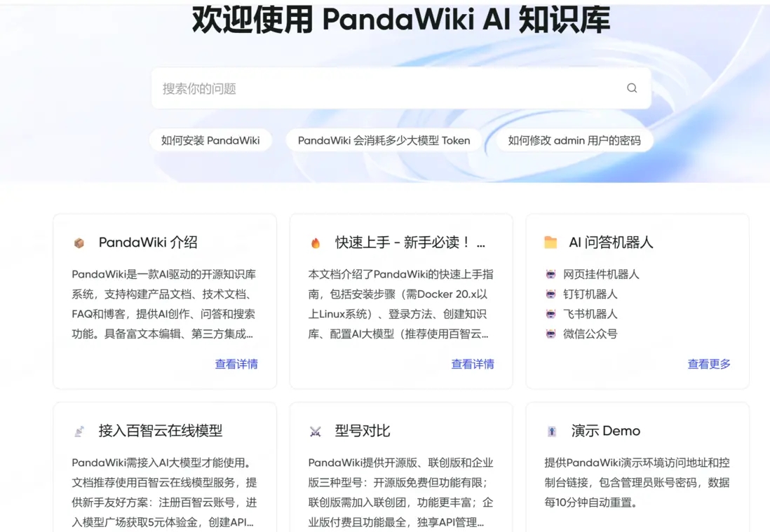Open the 演示 Demo card title
The height and width of the screenshot is (532, 770).
tap(605, 430)
